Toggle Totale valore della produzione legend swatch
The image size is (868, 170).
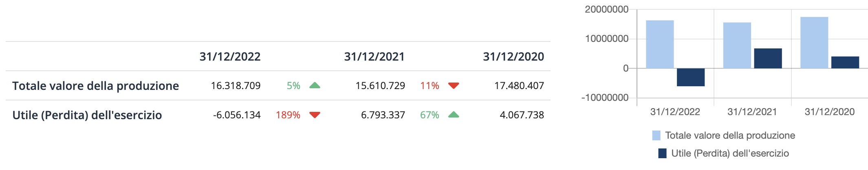point(656,135)
